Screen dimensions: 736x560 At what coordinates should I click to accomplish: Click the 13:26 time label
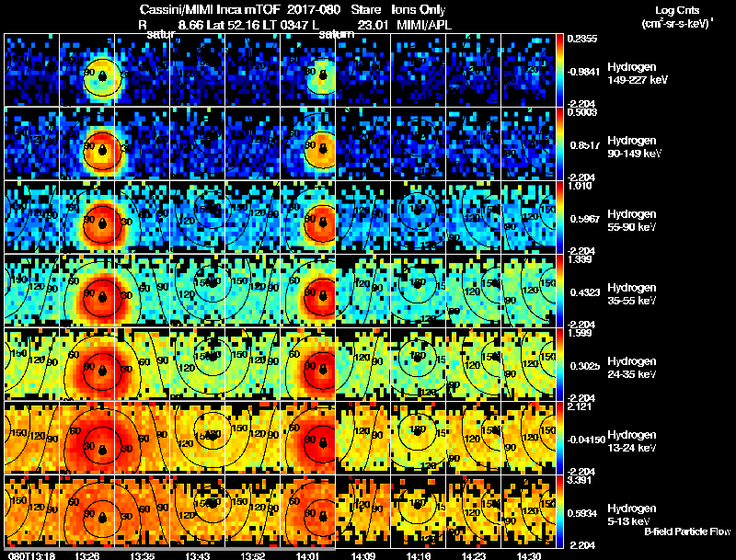86,555
